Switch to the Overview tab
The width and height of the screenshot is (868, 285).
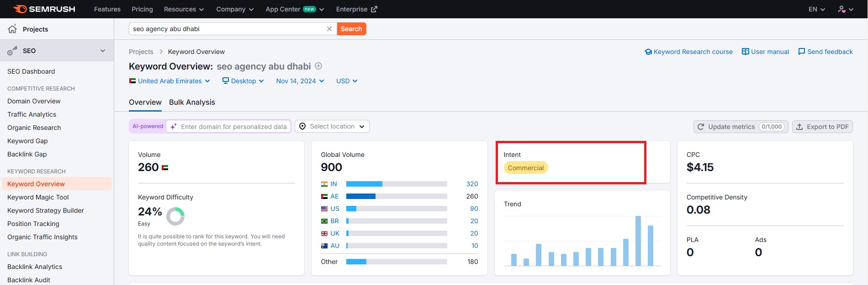point(145,102)
